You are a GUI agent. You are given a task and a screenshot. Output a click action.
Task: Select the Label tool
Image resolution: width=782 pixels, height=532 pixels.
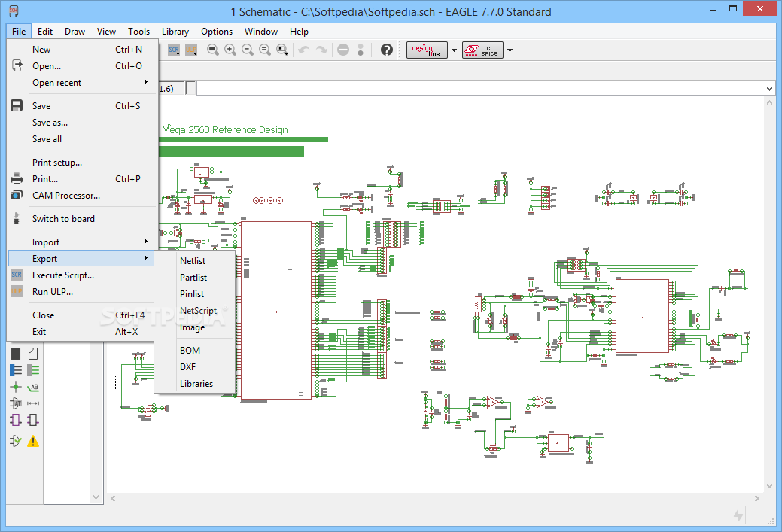33,387
